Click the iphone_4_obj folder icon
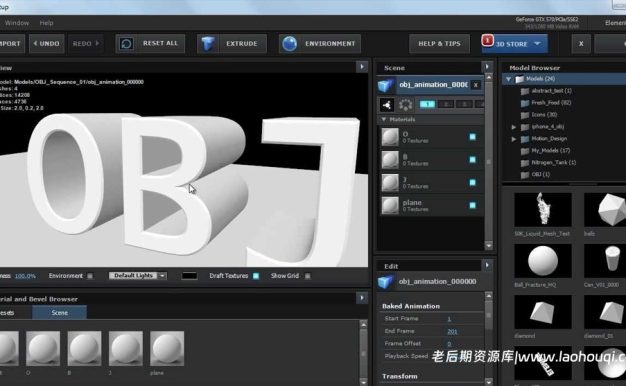The width and height of the screenshot is (626, 386). pos(525,127)
